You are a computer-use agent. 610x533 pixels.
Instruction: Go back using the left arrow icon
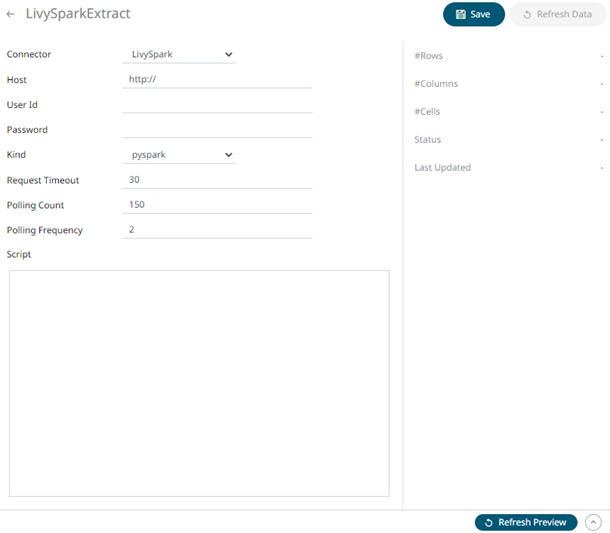11,15
